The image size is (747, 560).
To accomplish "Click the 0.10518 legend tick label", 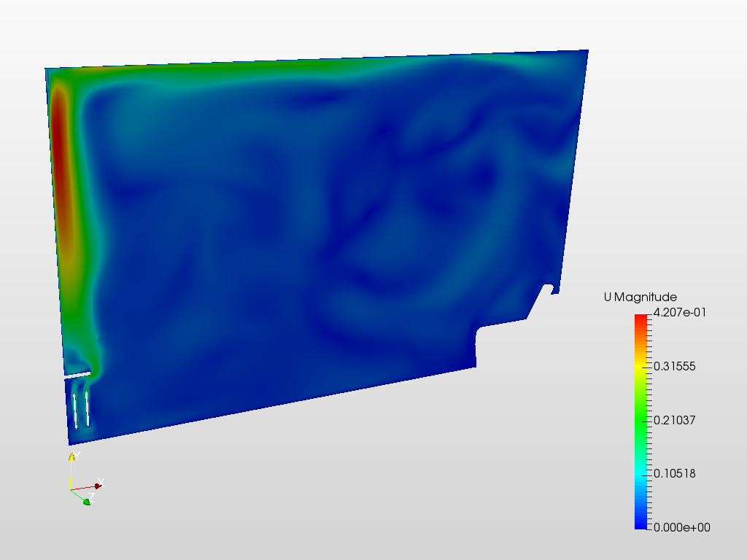I will pyautogui.click(x=674, y=473).
